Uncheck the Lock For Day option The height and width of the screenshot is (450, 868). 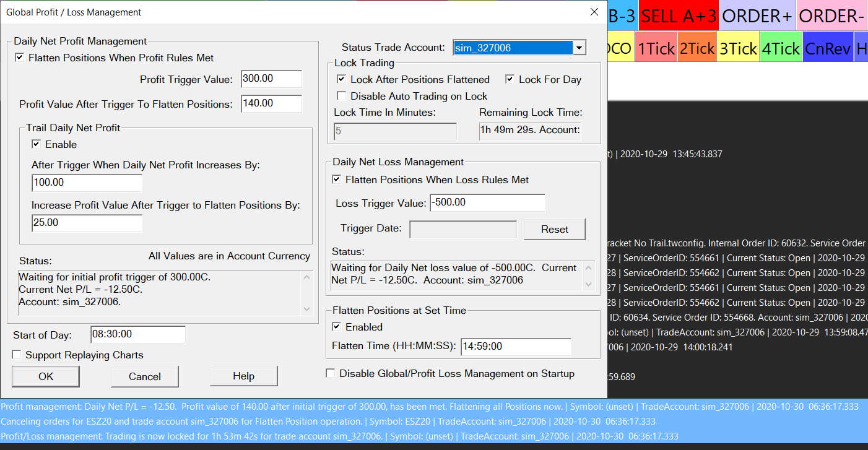click(510, 79)
